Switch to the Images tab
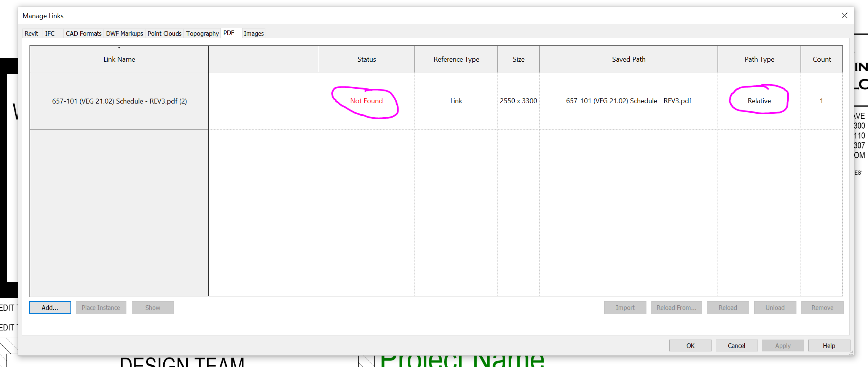Viewport: 868px width, 367px height. 254,34
